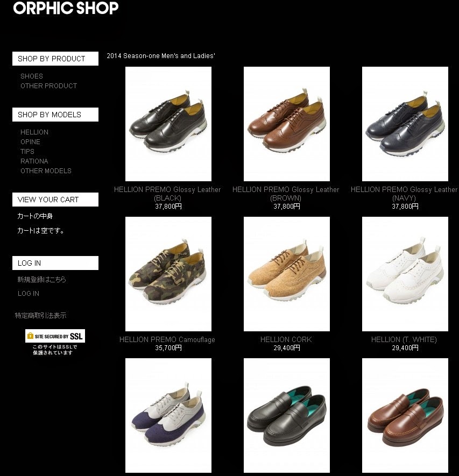Open the RATIONA model link

(x=34, y=161)
